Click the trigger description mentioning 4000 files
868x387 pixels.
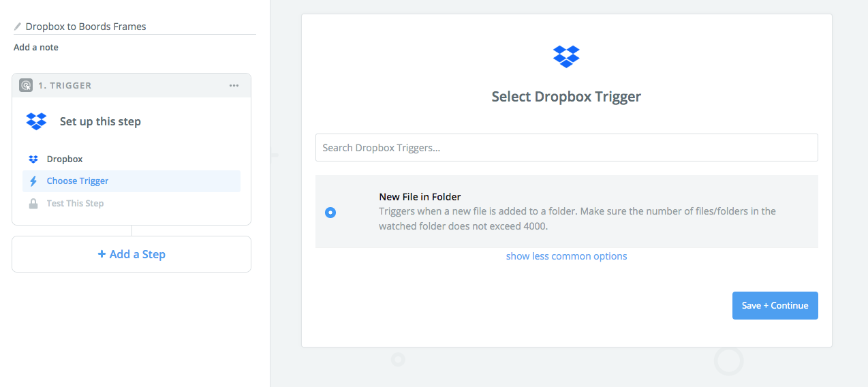577,218
